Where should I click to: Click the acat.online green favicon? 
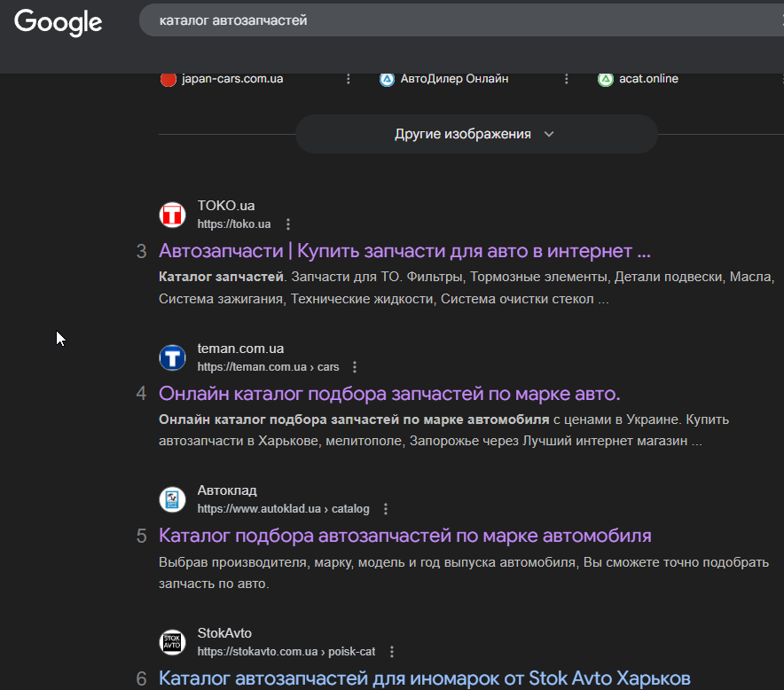click(606, 79)
